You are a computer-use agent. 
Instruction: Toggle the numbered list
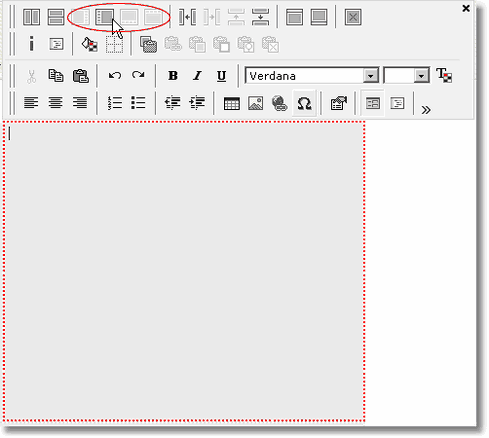[x=115, y=103]
